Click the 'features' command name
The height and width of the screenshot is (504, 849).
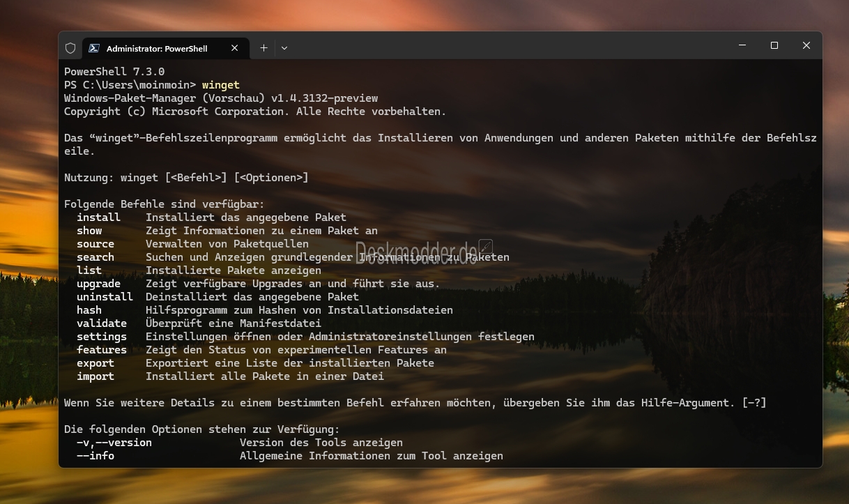[x=102, y=350]
